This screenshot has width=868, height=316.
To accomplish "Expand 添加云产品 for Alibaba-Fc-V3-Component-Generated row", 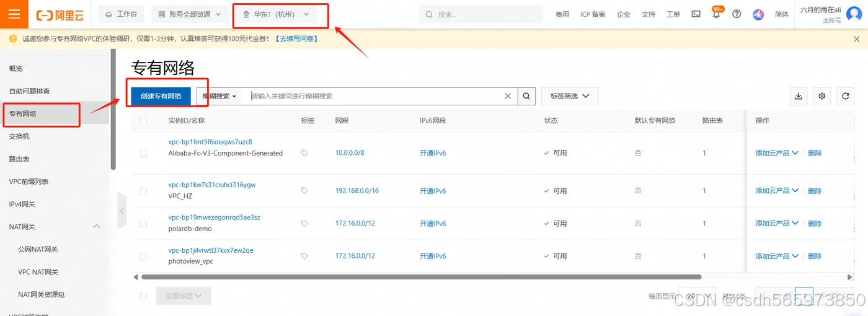I will tap(776, 153).
